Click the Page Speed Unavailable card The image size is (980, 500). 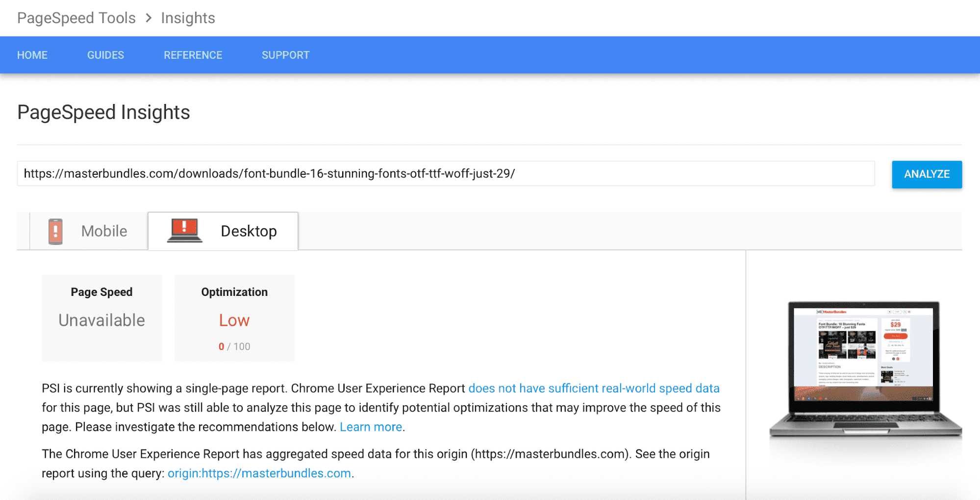click(102, 318)
